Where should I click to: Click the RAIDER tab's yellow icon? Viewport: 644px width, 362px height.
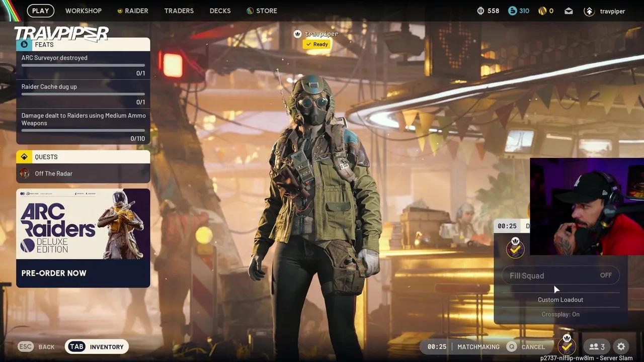[x=120, y=11]
